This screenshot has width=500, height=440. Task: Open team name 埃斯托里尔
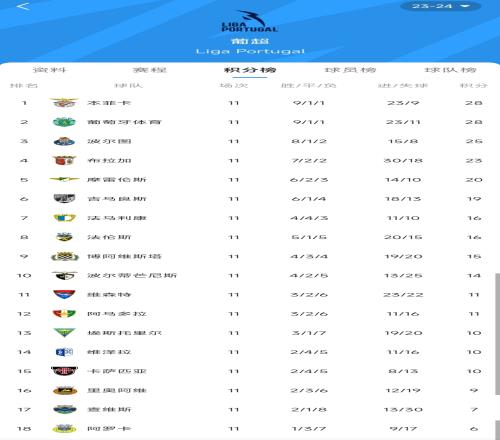(124, 333)
